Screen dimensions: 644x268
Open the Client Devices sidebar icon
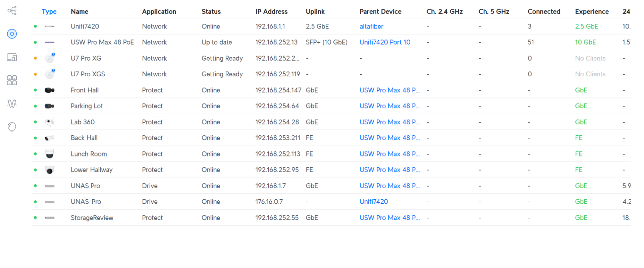[12, 57]
